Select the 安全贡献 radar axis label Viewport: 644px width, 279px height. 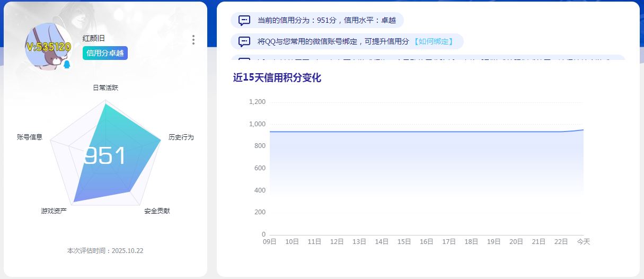(x=157, y=211)
